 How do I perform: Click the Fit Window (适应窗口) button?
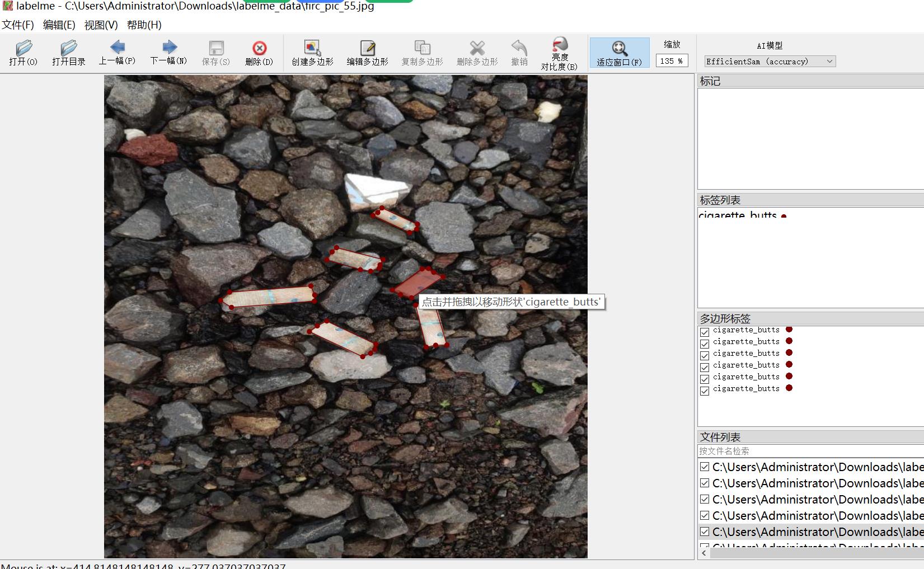click(619, 53)
